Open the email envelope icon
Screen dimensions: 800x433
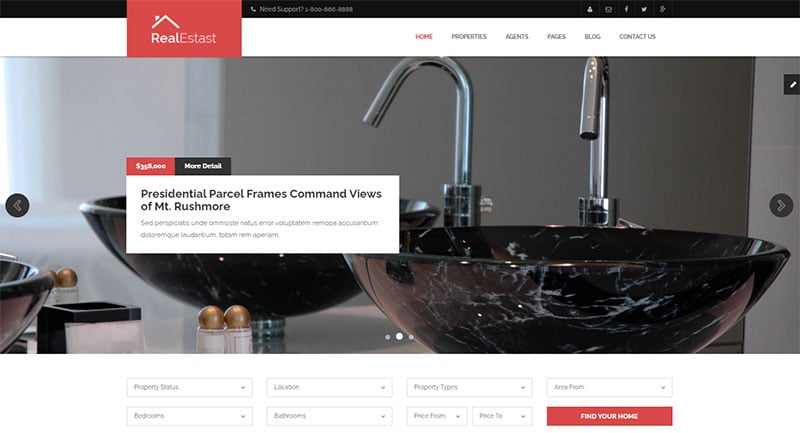pyautogui.click(x=608, y=9)
